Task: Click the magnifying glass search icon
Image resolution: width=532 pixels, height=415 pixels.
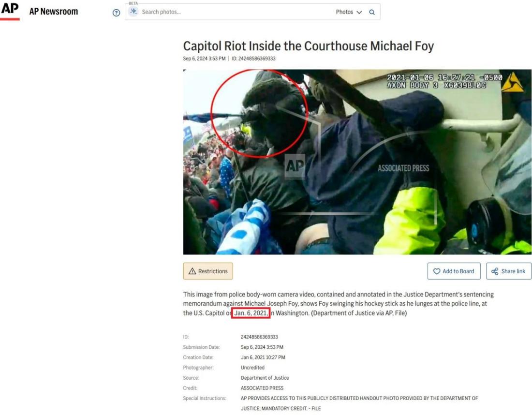Action: [372, 12]
